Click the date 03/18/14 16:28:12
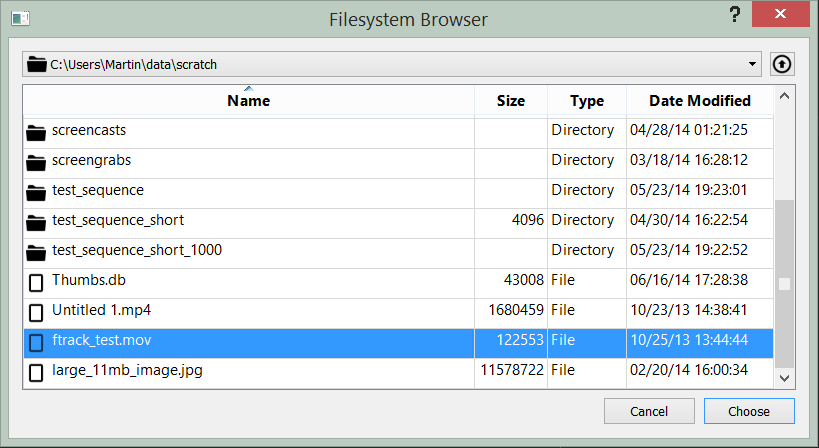Image resolution: width=819 pixels, height=448 pixels. pyautogui.click(x=689, y=160)
